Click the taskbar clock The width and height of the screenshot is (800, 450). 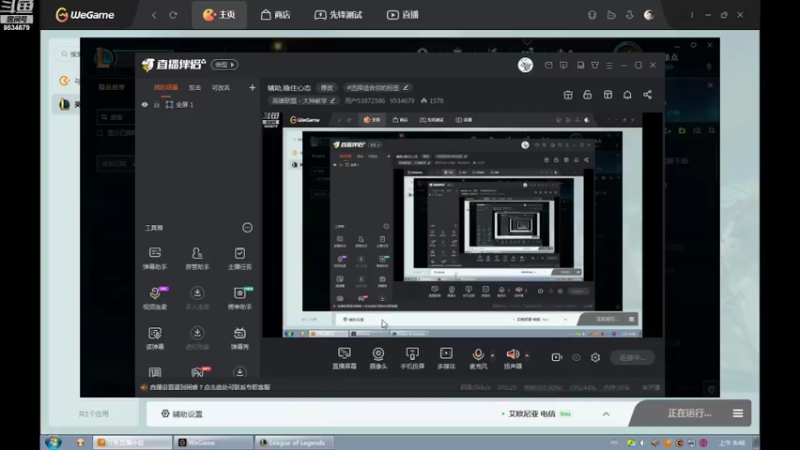click(x=732, y=443)
